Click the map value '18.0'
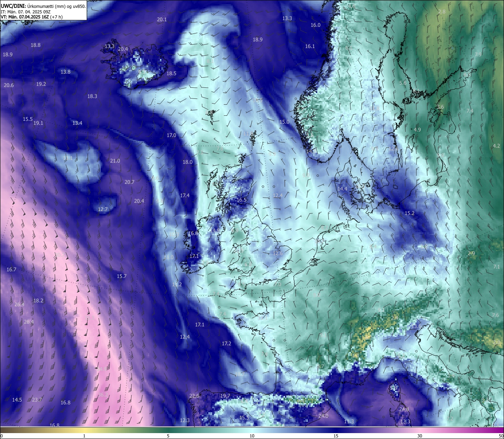 (x=187, y=162)
